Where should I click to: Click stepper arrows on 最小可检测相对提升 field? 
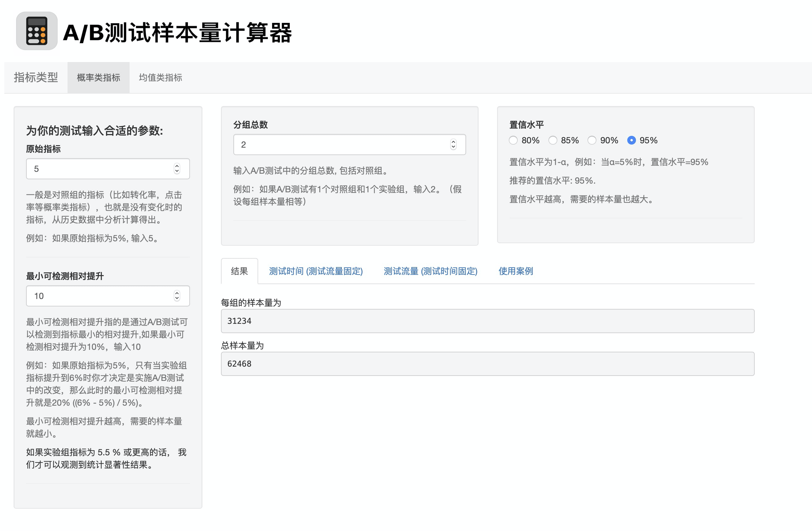[177, 296]
